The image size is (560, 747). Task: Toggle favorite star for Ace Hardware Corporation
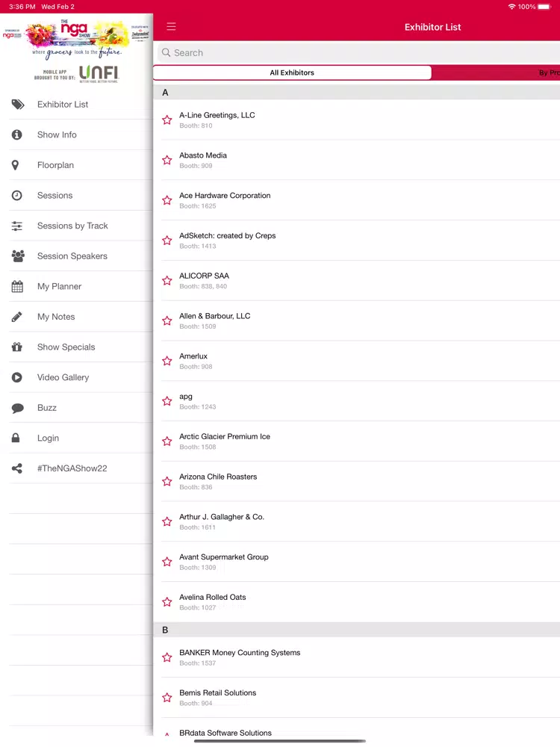click(167, 200)
